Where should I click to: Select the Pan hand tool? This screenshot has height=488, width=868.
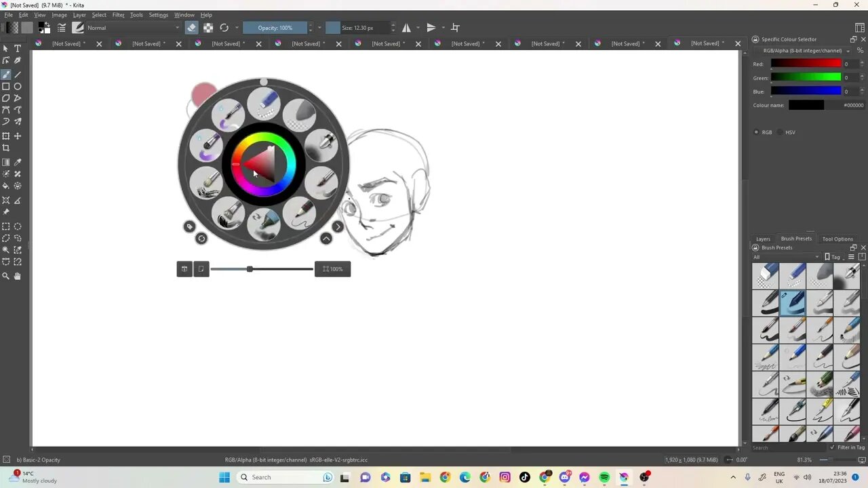click(x=18, y=276)
